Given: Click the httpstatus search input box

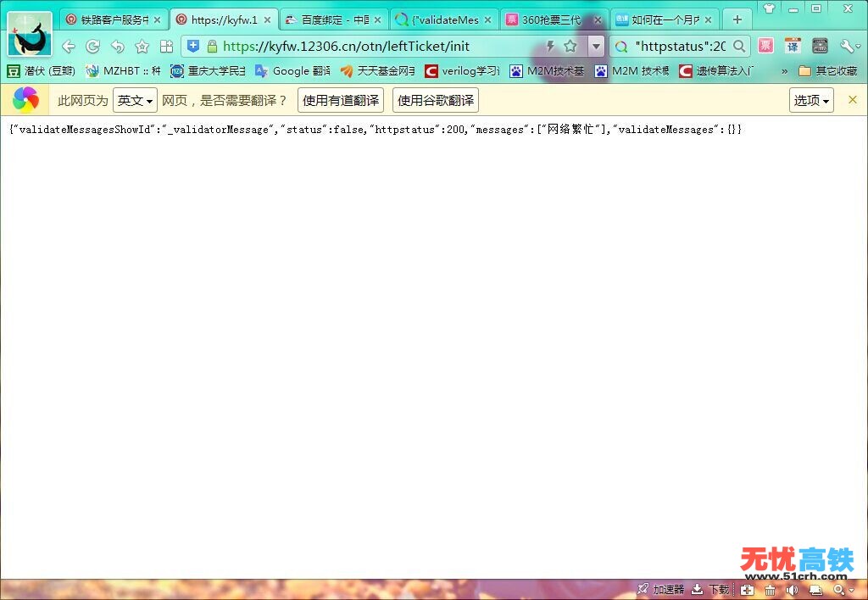Looking at the screenshot, I should coord(678,46).
